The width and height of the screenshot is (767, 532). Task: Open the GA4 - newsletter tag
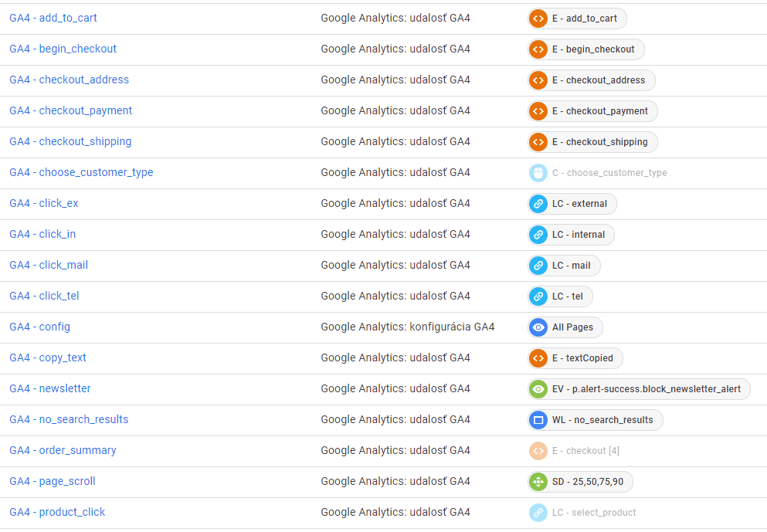click(50, 388)
